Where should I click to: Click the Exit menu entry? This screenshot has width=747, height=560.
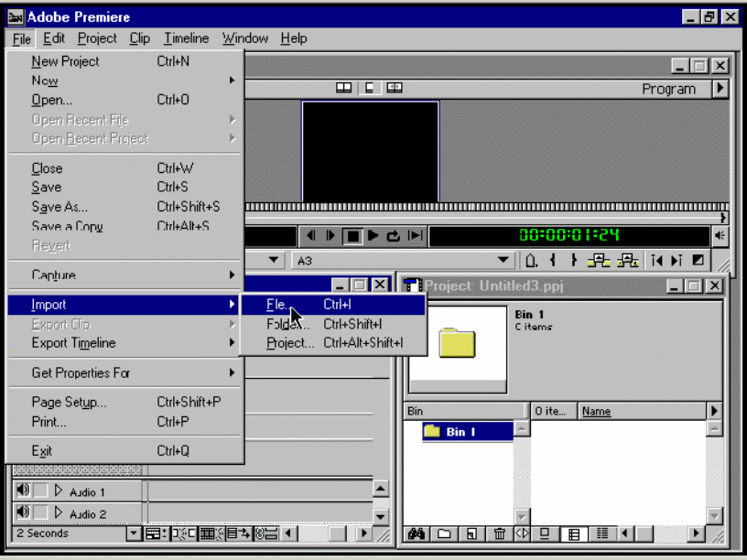[x=125, y=450]
